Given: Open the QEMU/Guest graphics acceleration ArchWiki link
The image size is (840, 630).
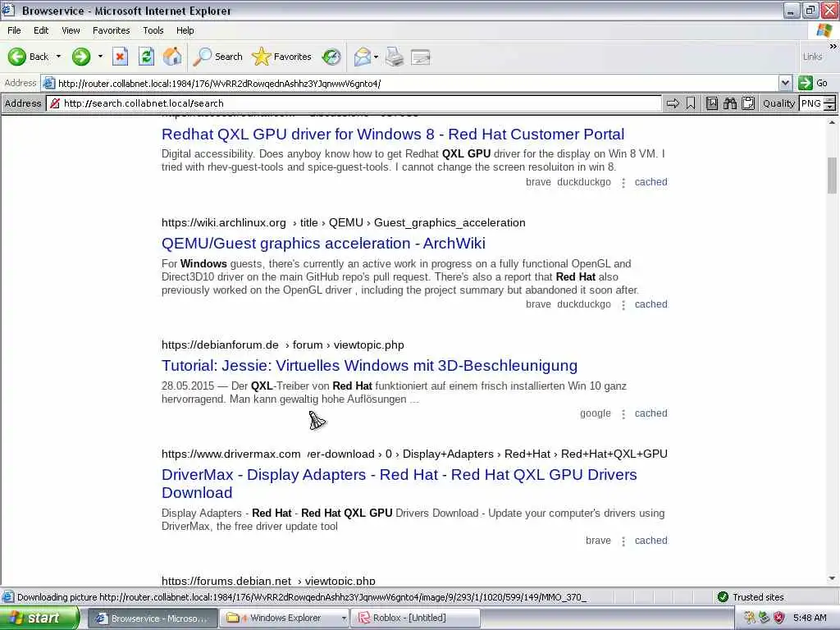Looking at the screenshot, I should tap(323, 243).
